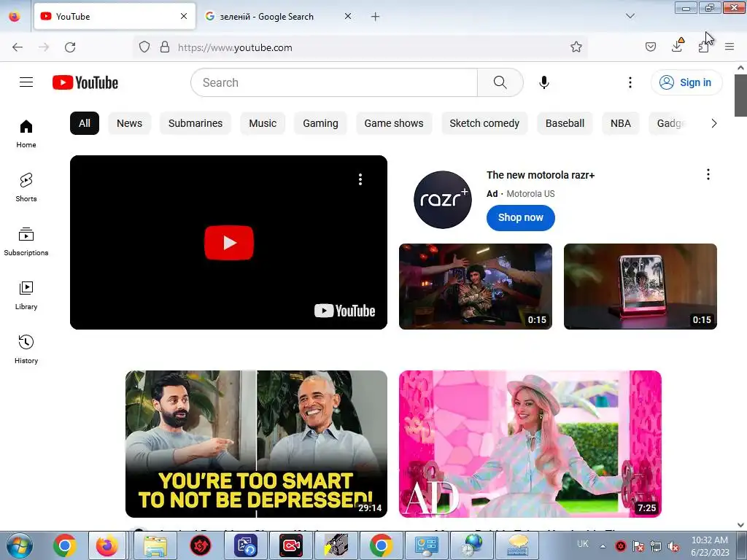Open the taskbar clock and date
Viewport: 747px width, 560px height.
710,546
